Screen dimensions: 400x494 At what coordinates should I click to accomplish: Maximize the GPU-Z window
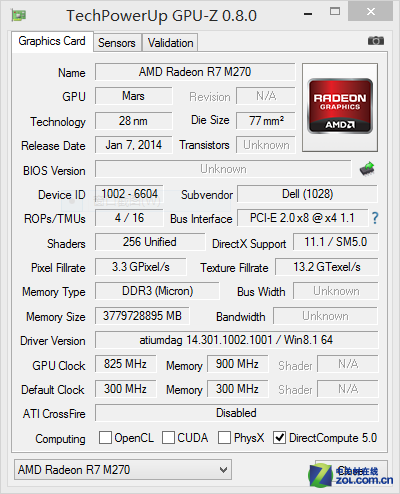pyautogui.click(x=335, y=12)
